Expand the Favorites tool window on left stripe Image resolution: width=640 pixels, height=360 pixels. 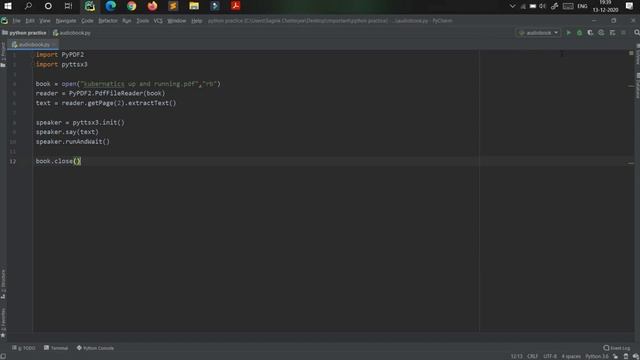tap(3, 322)
